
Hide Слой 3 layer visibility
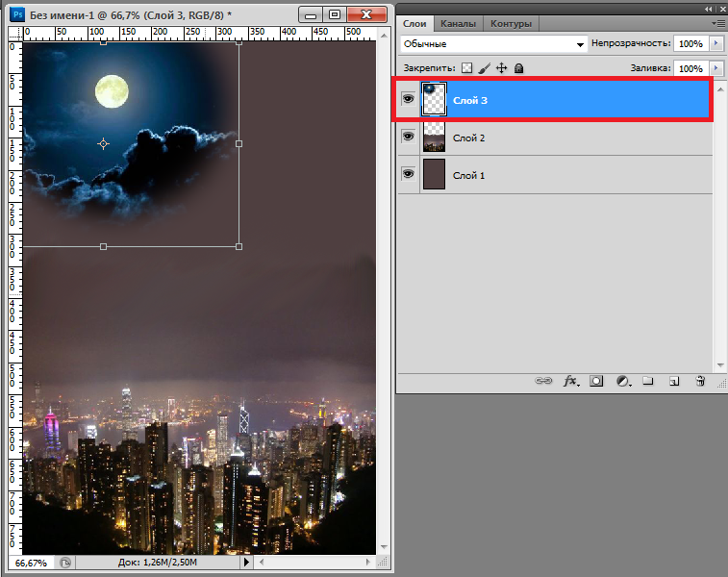tap(408, 99)
